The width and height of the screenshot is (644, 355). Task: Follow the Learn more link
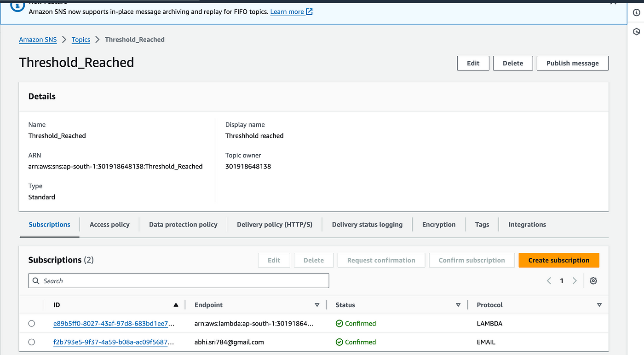[287, 12]
